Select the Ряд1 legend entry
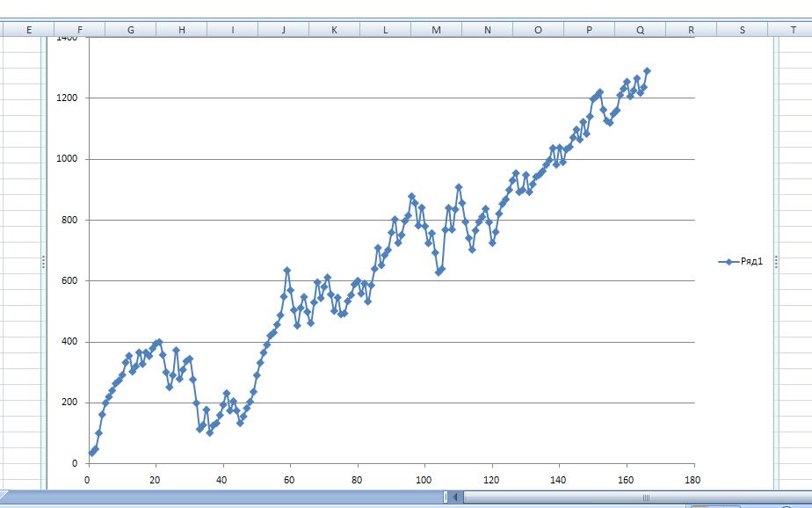This screenshot has height=508, width=812. 741,262
